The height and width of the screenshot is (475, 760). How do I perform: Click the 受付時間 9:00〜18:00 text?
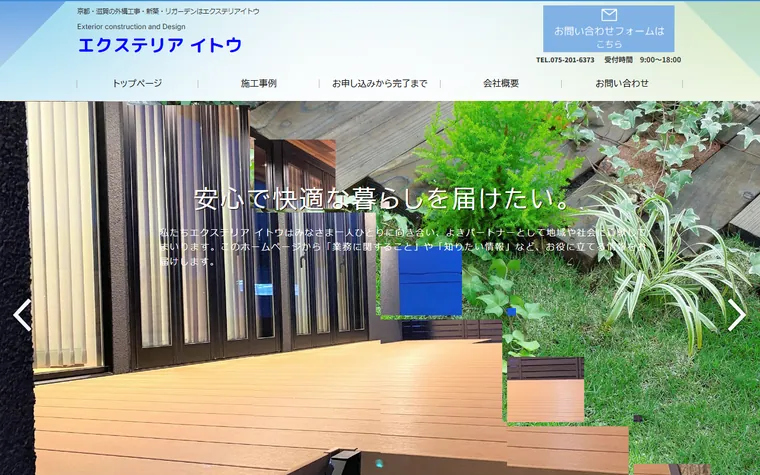(x=642, y=60)
